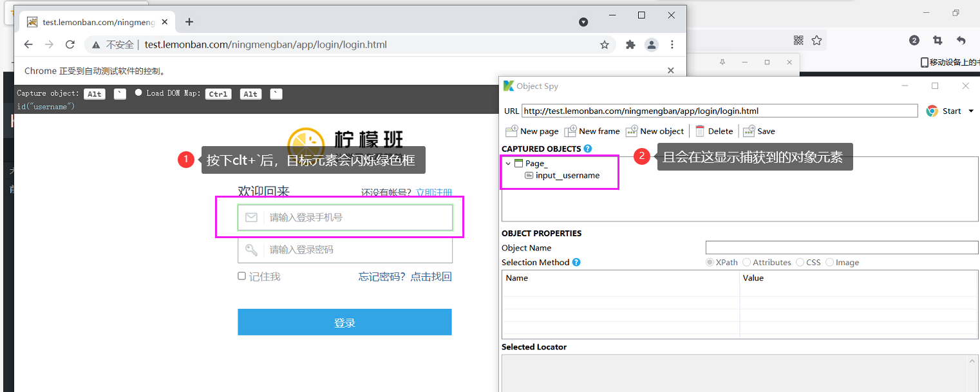
Task: Save captured objects via the Save icon
Action: tap(748, 131)
